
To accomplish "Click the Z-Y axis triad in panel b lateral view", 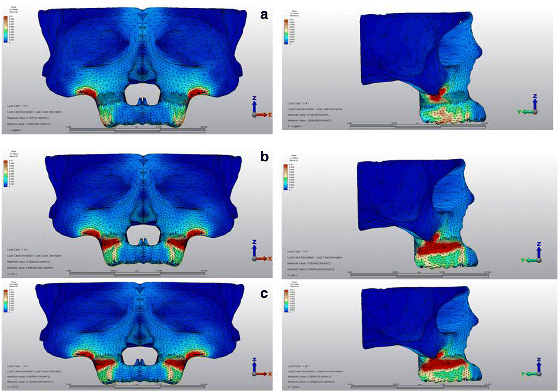I will pyautogui.click(x=532, y=253).
